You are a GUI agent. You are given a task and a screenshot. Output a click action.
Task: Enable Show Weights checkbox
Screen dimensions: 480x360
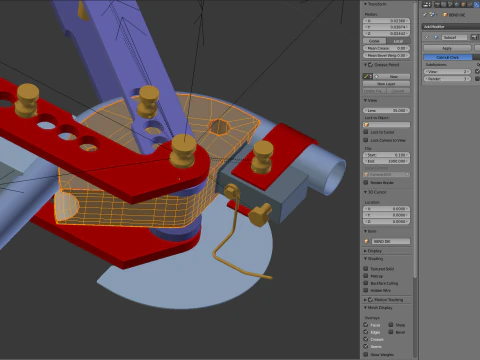366,354
